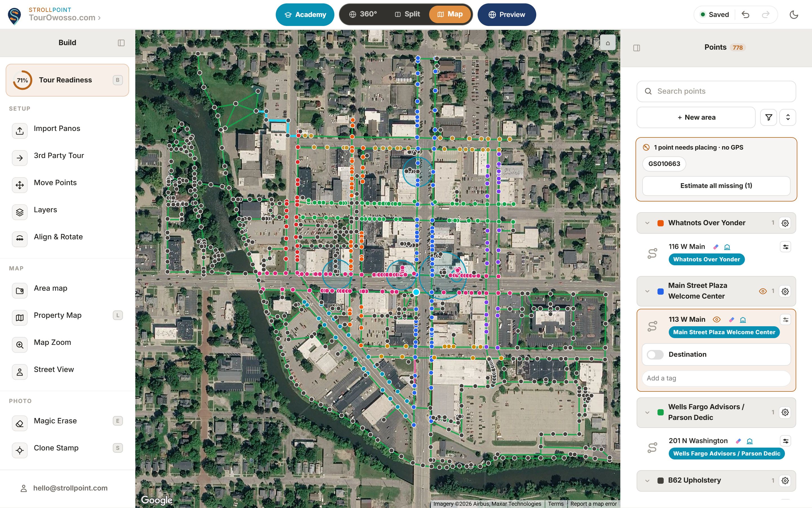Click expand/collapse all sort arrows button
Image resolution: width=812 pixels, height=508 pixels.
point(788,118)
